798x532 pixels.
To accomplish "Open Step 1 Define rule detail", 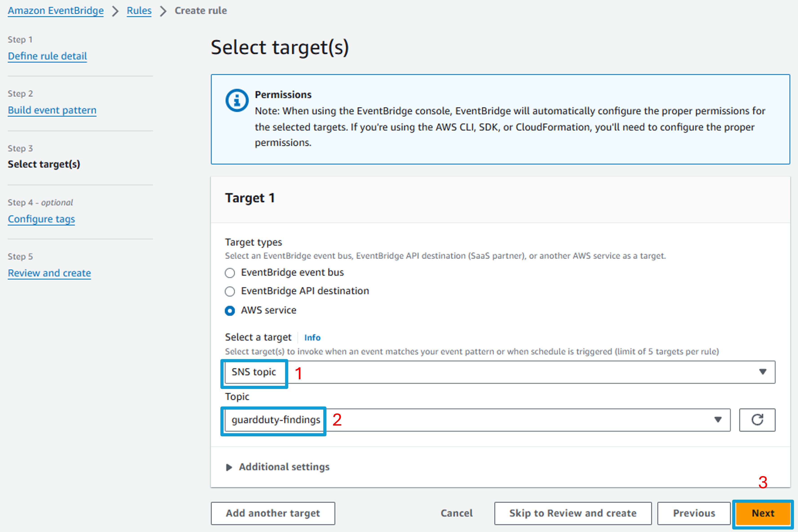I will [48, 56].
